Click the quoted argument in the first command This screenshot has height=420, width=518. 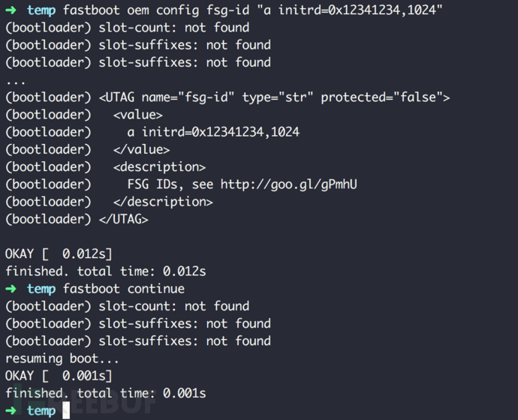[x=350, y=10]
